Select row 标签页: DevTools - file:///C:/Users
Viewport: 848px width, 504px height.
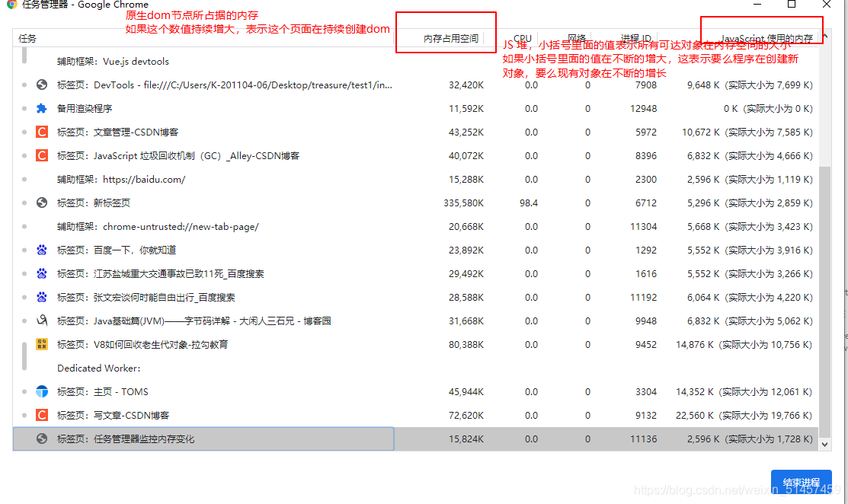415,85
